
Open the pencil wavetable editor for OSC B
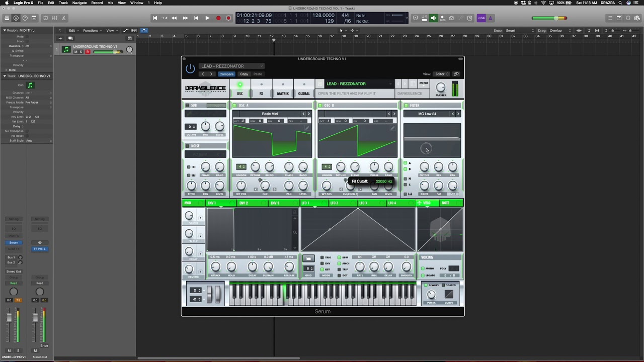(392, 128)
